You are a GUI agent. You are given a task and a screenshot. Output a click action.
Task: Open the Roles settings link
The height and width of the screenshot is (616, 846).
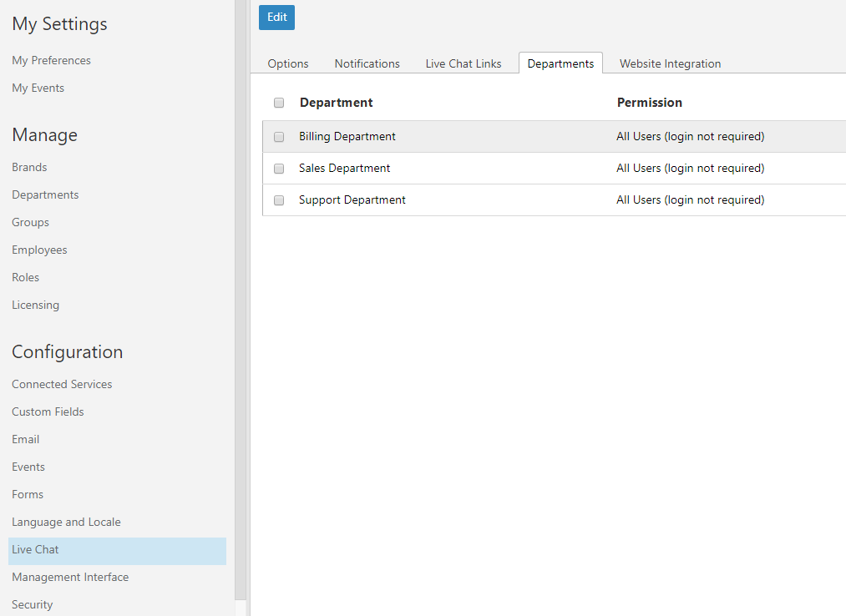click(x=25, y=277)
